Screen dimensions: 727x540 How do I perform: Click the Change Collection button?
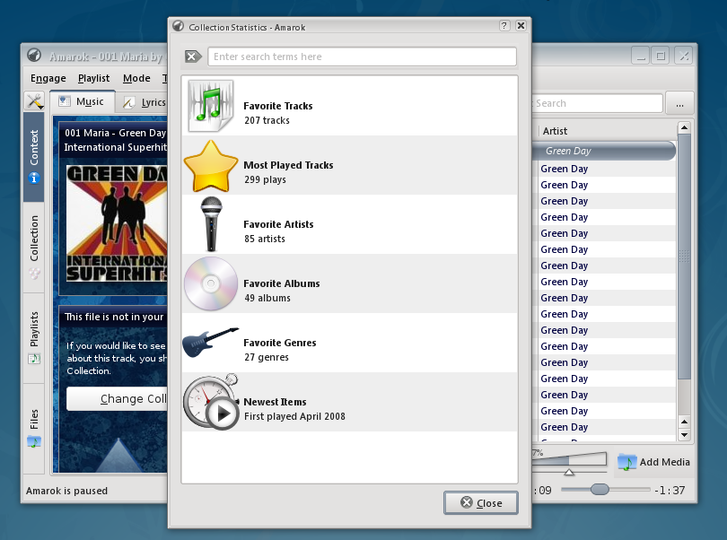tap(117, 399)
